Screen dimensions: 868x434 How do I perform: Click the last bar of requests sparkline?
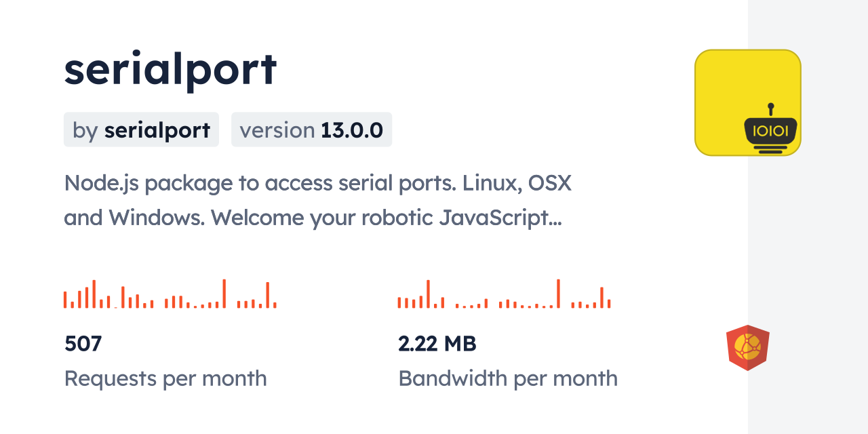pyautogui.click(x=275, y=304)
